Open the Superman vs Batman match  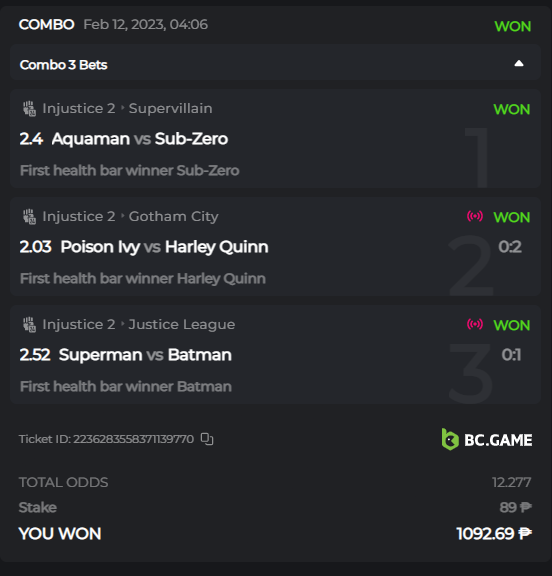tap(145, 355)
